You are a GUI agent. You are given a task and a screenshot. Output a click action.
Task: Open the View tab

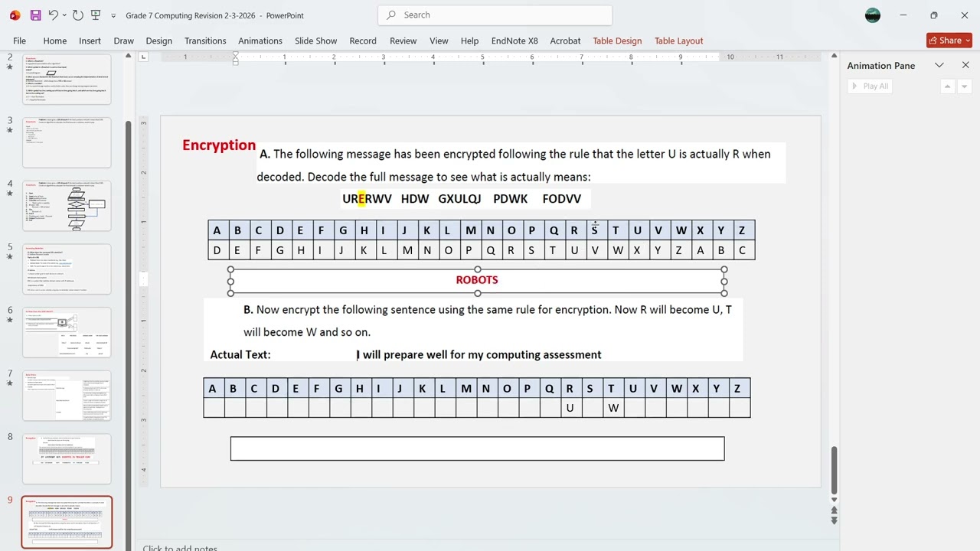(439, 41)
